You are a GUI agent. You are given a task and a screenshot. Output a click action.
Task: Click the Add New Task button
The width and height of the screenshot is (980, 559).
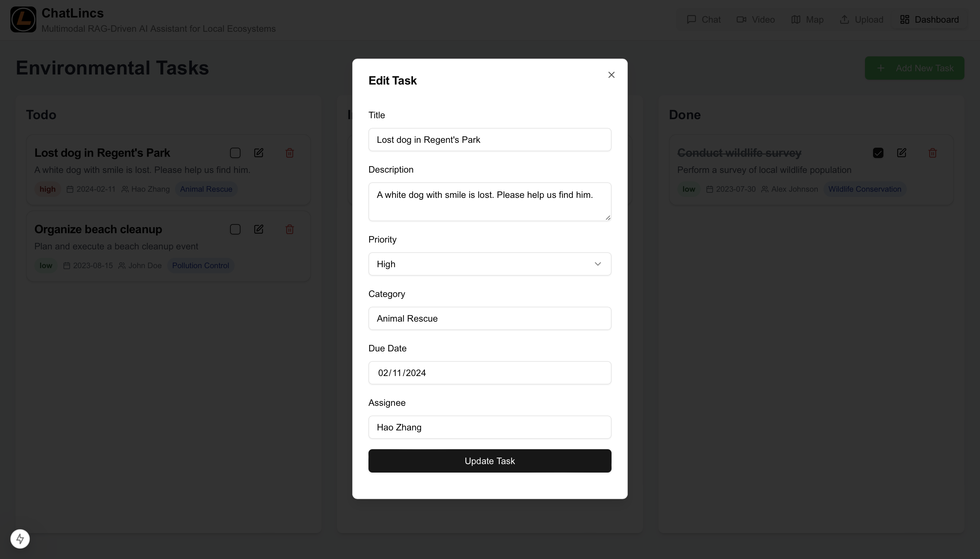(x=914, y=68)
